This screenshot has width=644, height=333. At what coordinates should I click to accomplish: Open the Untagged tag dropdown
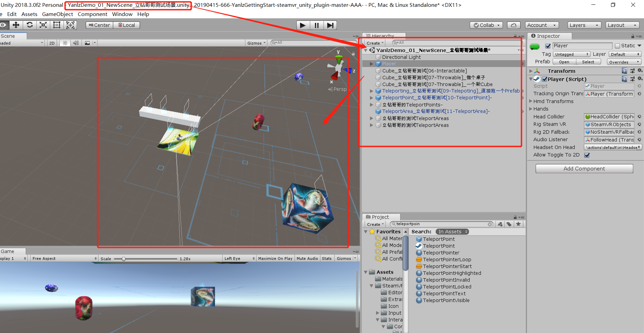572,54
